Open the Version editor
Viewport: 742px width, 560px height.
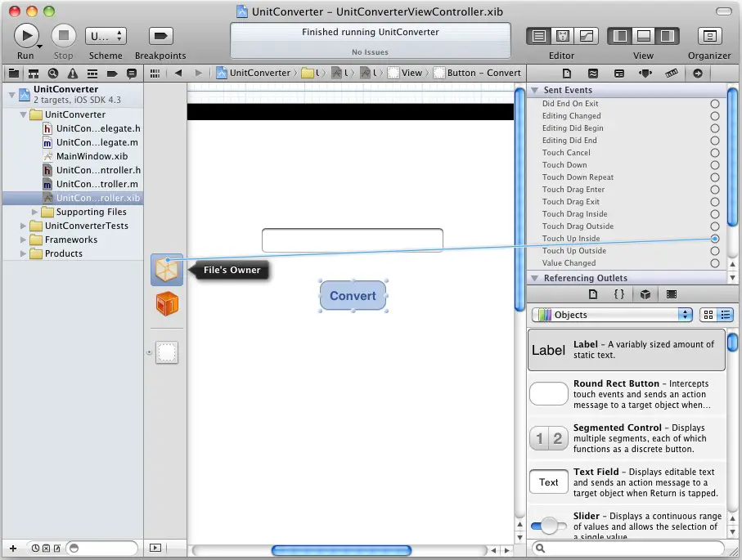pos(587,37)
